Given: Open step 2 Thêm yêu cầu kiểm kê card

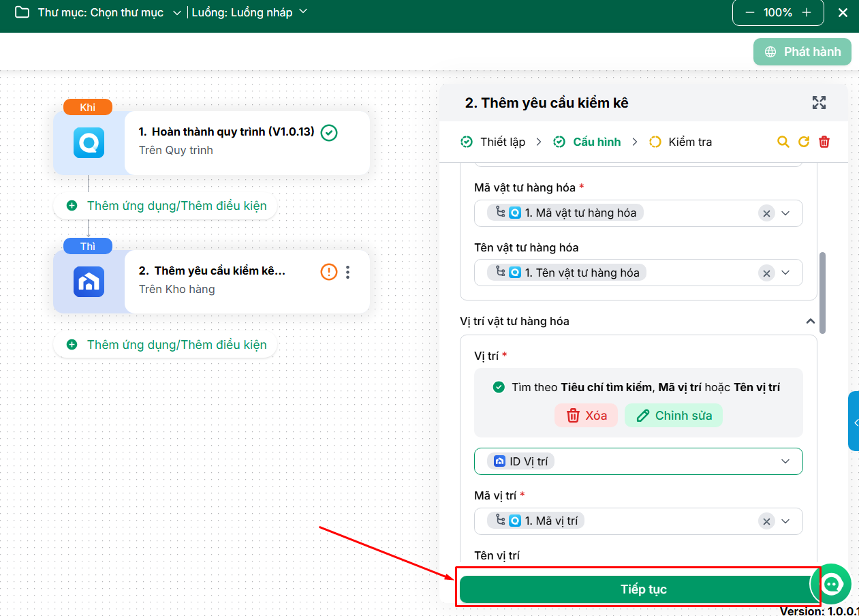Looking at the screenshot, I should [247, 282].
